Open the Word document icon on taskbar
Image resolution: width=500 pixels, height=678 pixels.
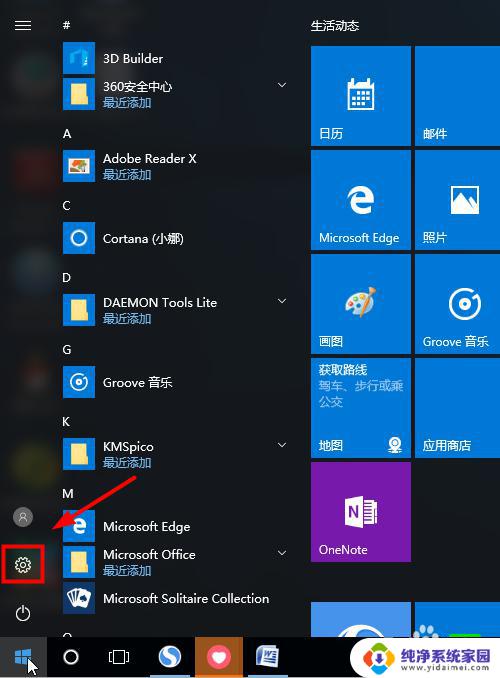(267, 657)
